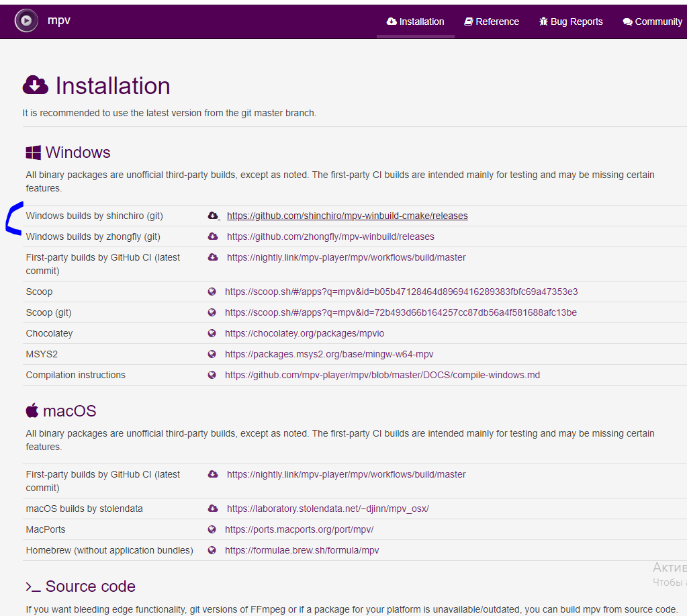Click 'MSYS2' row label

tap(42, 354)
